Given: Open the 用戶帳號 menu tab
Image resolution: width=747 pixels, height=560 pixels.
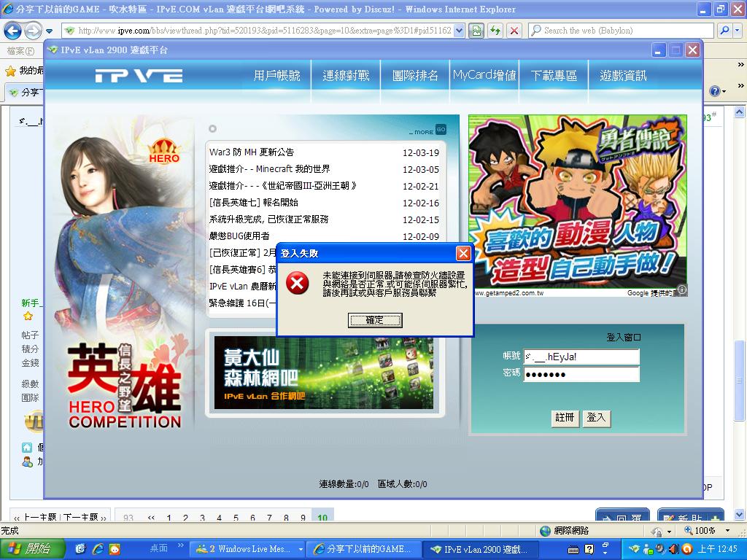Looking at the screenshot, I should point(276,75).
